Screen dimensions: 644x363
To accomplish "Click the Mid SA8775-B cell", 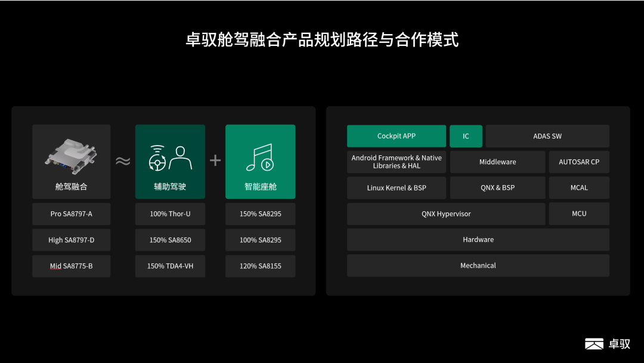I will [72, 266].
